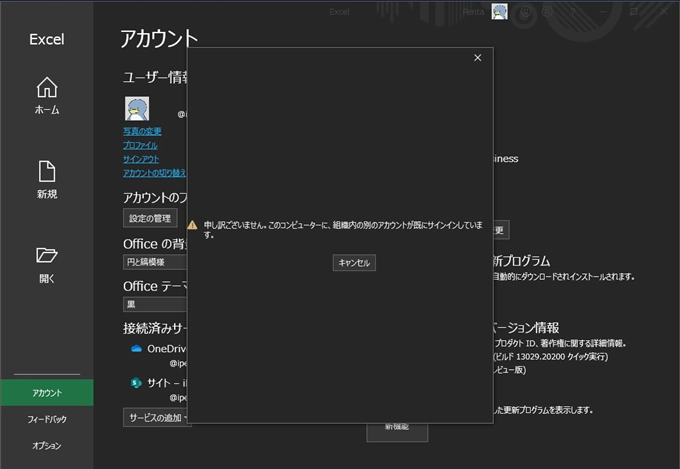Click the penguin avatar in title bar

click(499, 11)
